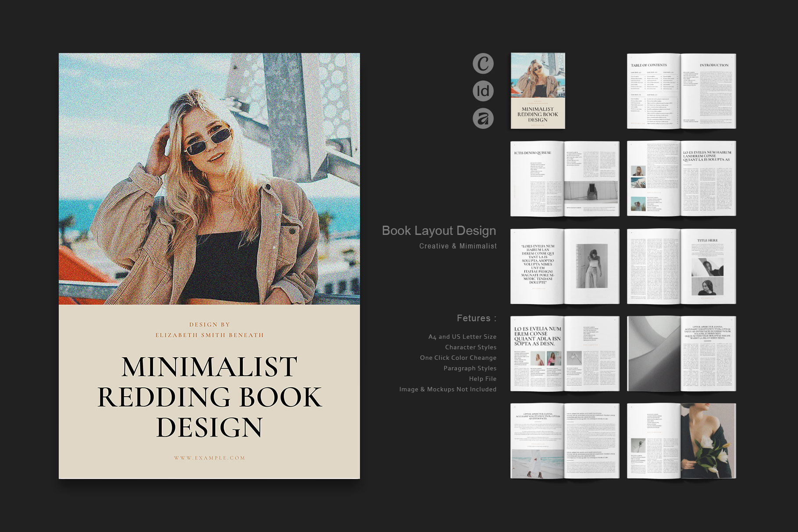
Task: Click "Elizabeth Smith Beneath" on the large cover
Action: coord(210,335)
